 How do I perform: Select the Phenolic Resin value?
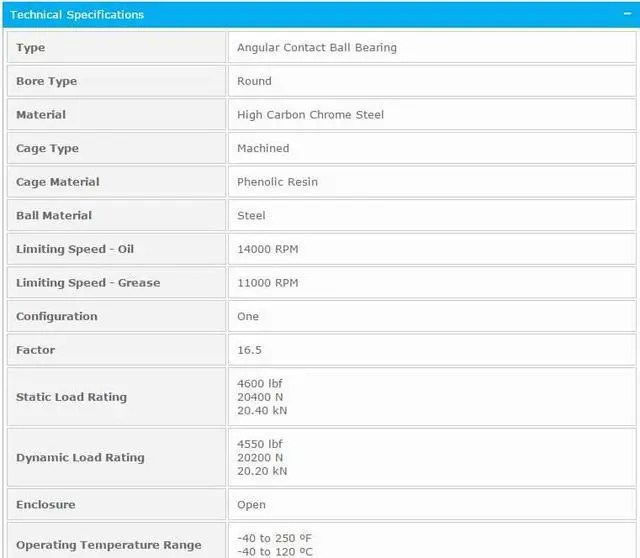pyautogui.click(x=278, y=182)
